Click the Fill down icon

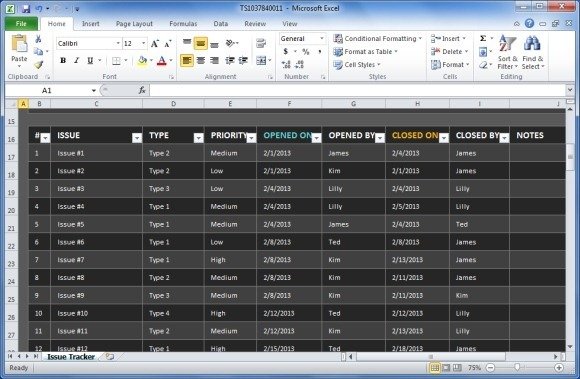(x=483, y=52)
